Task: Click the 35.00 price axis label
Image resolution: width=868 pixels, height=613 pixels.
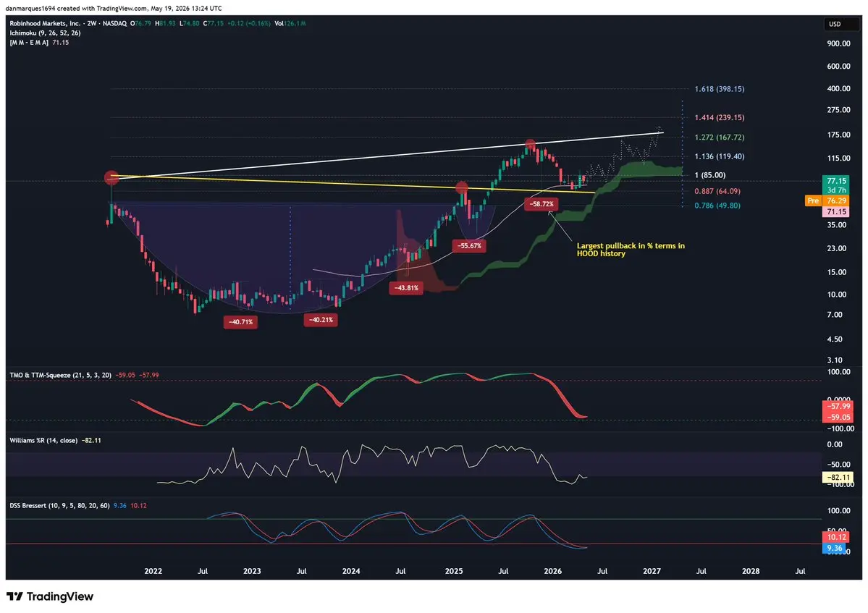Action: tap(837, 224)
